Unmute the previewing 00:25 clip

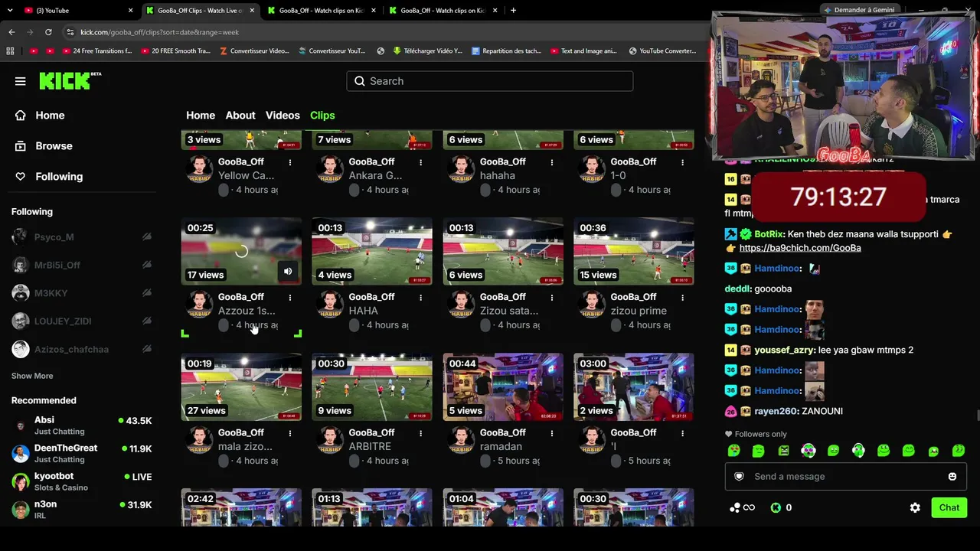click(288, 271)
